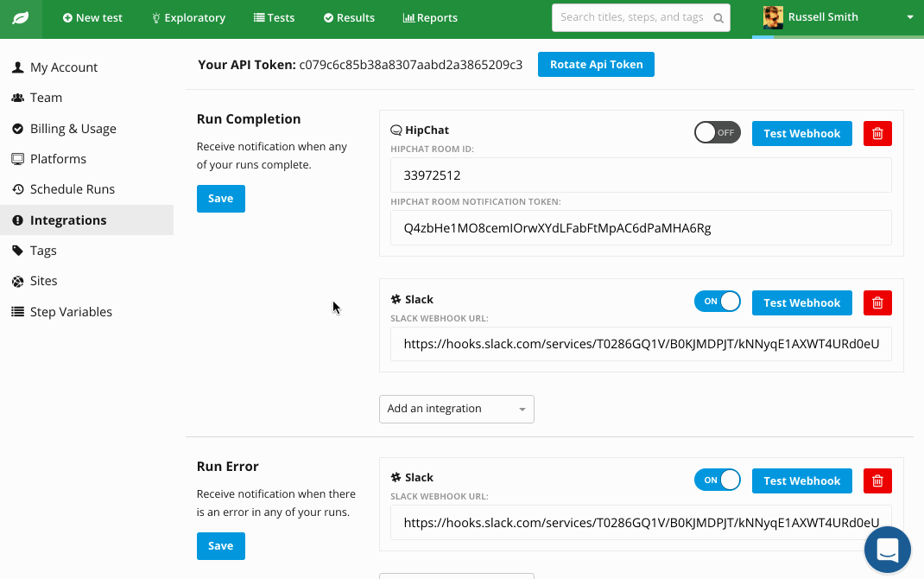Click the Team group icon
Viewport: 924px width, 579px height.
[x=17, y=98]
